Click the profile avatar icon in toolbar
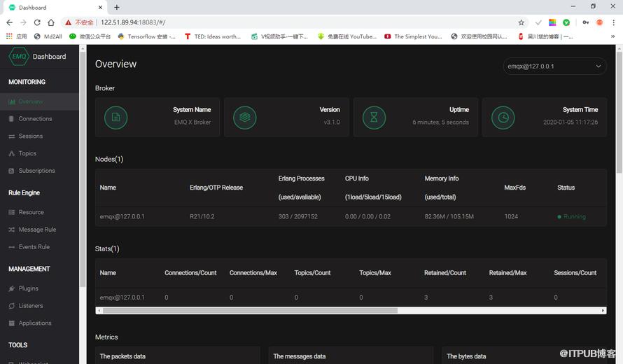The height and width of the screenshot is (364, 623). (600, 22)
